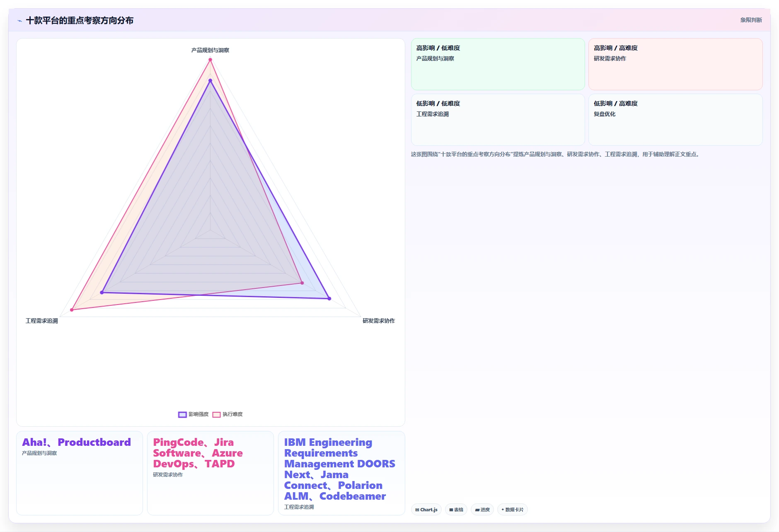Click the 产品规划与洞察 radar axis label

point(210,50)
